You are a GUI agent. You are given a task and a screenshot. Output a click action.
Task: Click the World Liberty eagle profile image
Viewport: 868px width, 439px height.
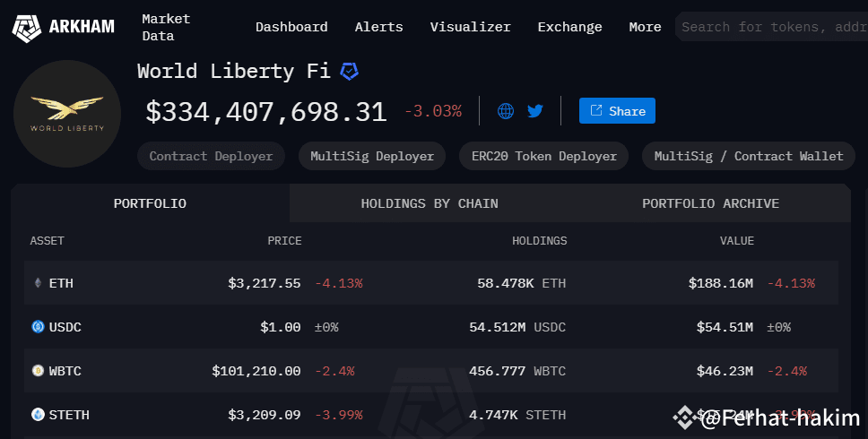(67, 114)
